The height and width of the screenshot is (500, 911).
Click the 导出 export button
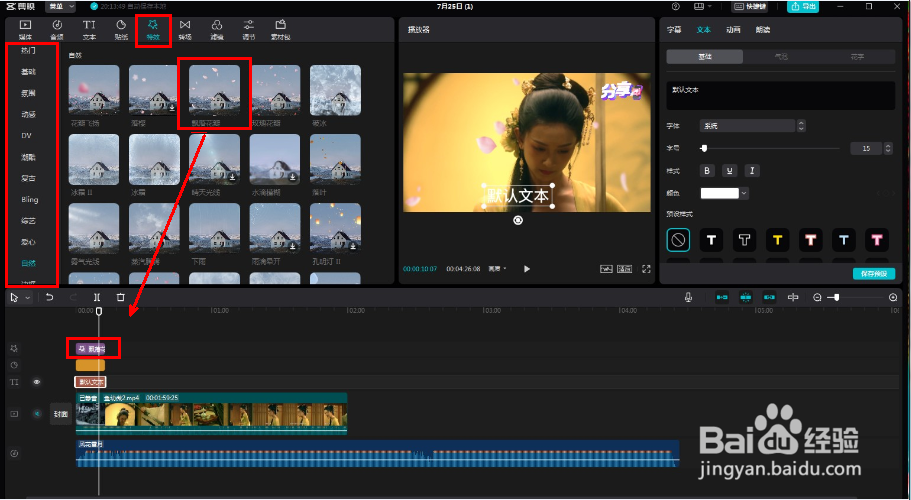(x=803, y=6)
